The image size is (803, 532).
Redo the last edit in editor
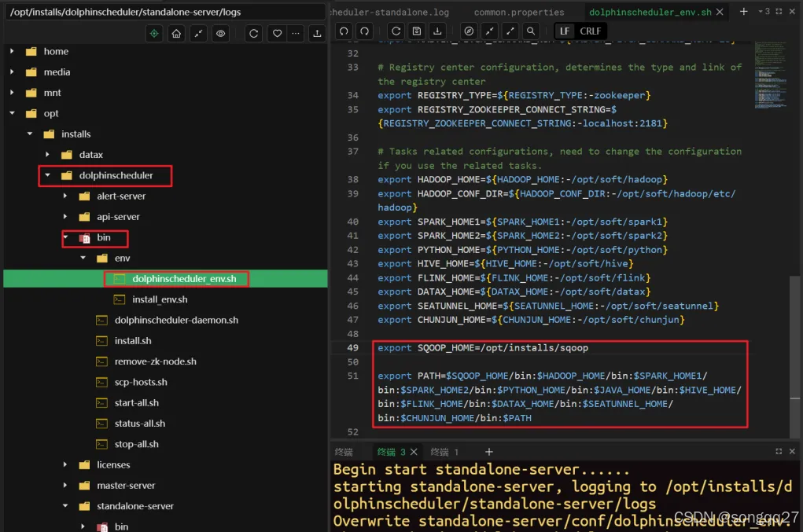coord(364,31)
